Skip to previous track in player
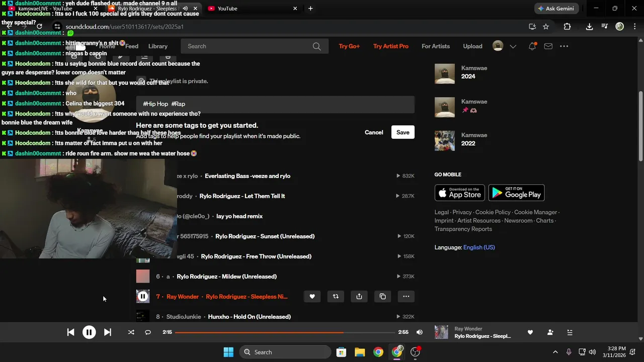The image size is (644, 362). click(71, 332)
